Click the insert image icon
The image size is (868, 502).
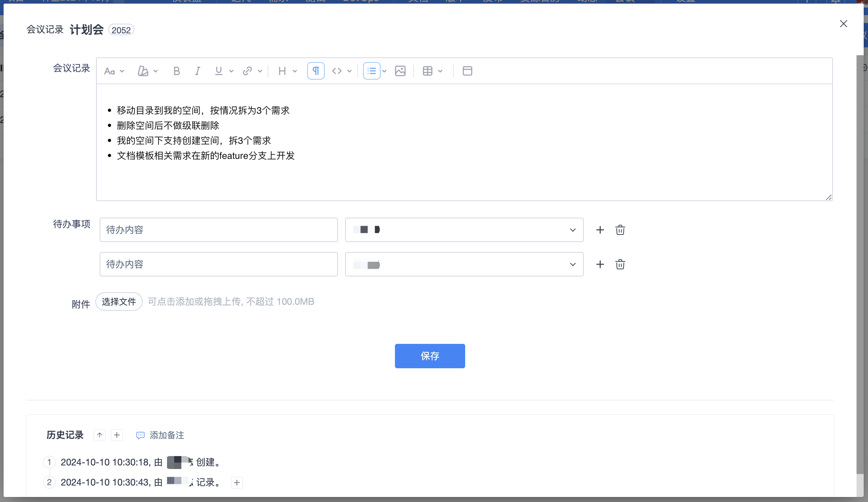pyautogui.click(x=400, y=71)
